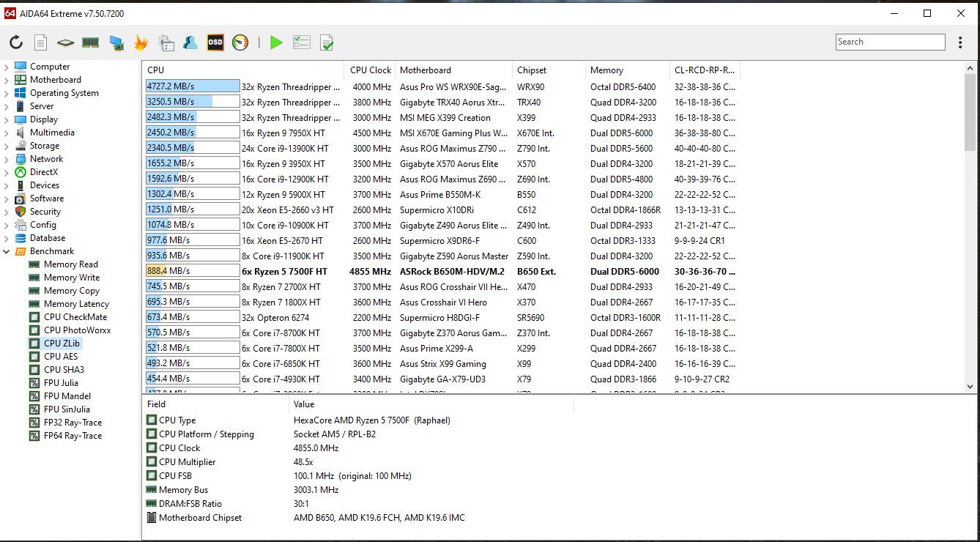
Task: Click the AIDA64 logo in title bar
Action: point(10,13)
